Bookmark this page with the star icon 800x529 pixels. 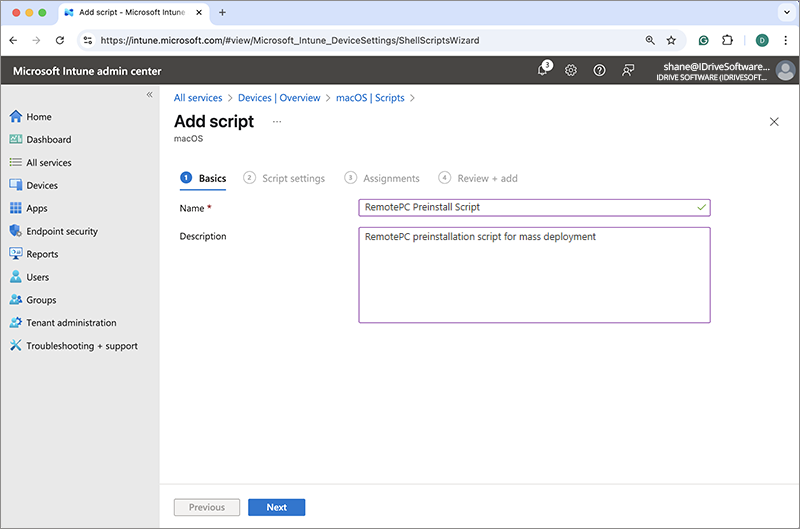(x=671, y=40)
